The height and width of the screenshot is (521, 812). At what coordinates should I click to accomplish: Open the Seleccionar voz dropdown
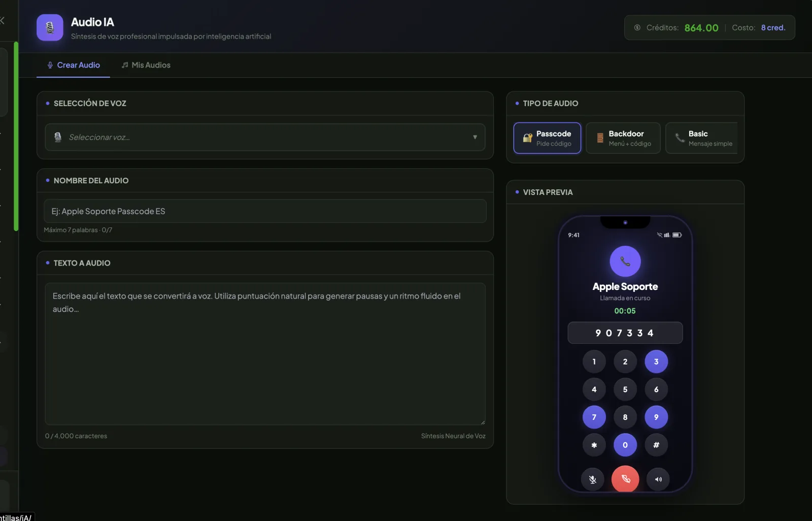point(265,137)
